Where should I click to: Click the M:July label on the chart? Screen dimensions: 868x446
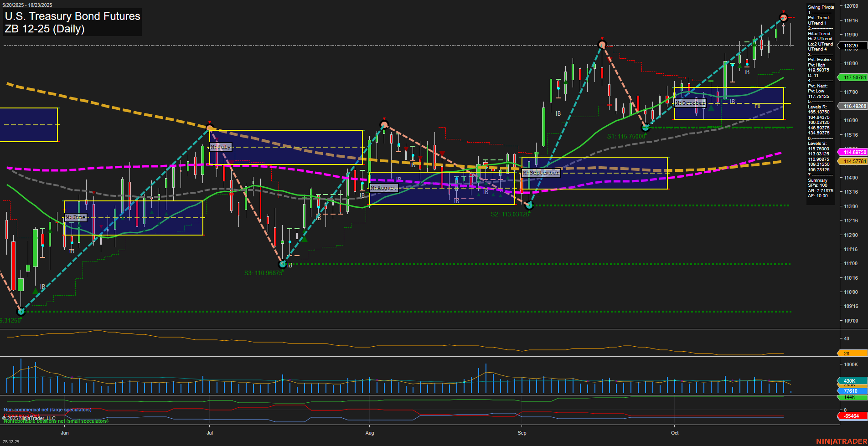click(x=220, y=147)
